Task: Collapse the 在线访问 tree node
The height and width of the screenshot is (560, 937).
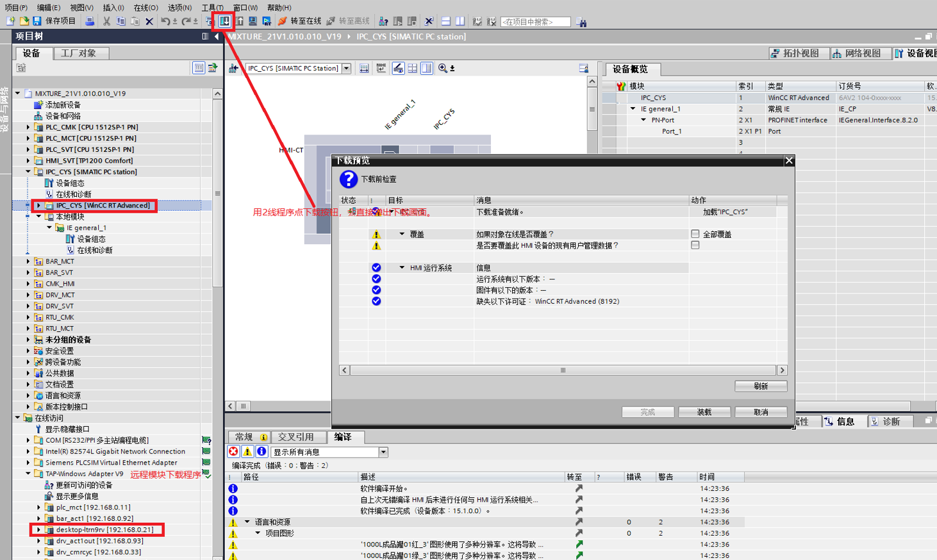Action: pos(18,418)
